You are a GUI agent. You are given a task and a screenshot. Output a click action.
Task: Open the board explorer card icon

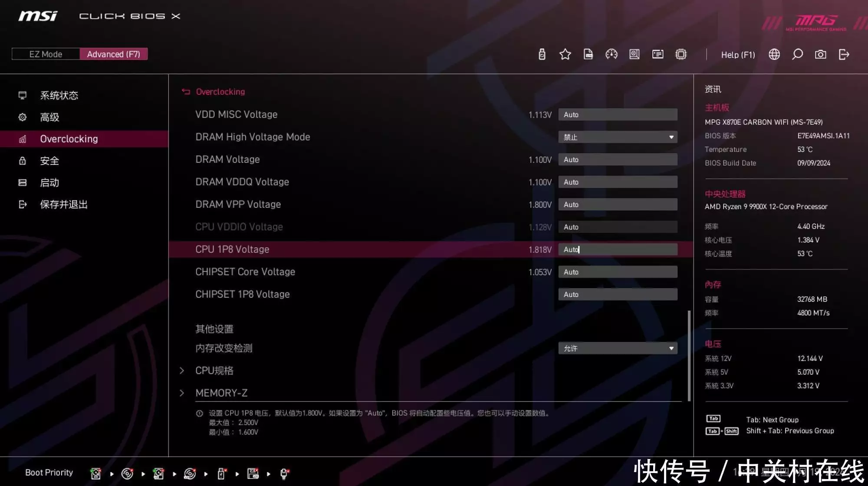658,54
